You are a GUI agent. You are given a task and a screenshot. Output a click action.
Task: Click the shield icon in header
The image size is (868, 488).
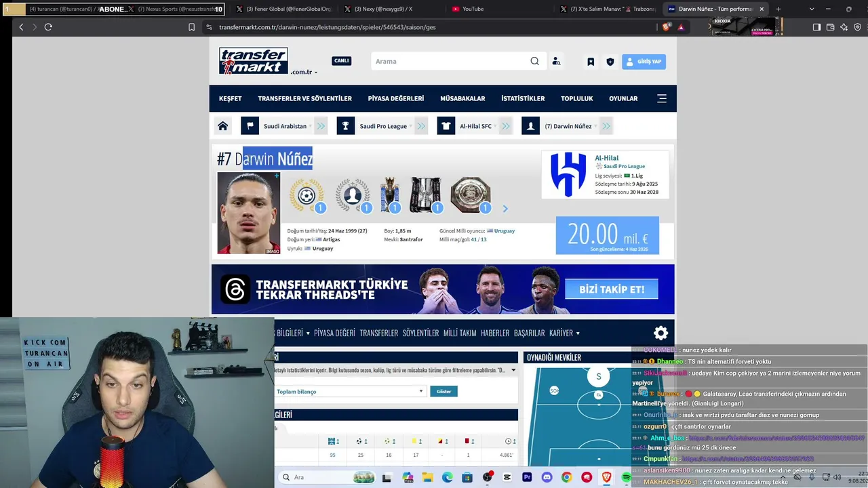click(x=610, y=62)
